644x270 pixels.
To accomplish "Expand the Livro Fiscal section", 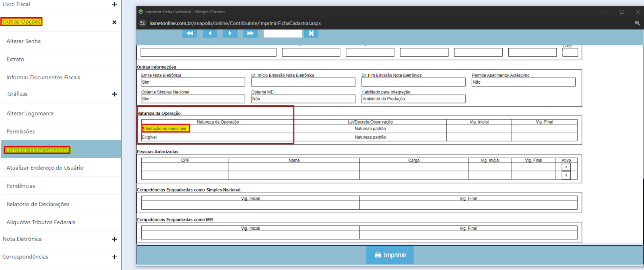I will point(114,4).
